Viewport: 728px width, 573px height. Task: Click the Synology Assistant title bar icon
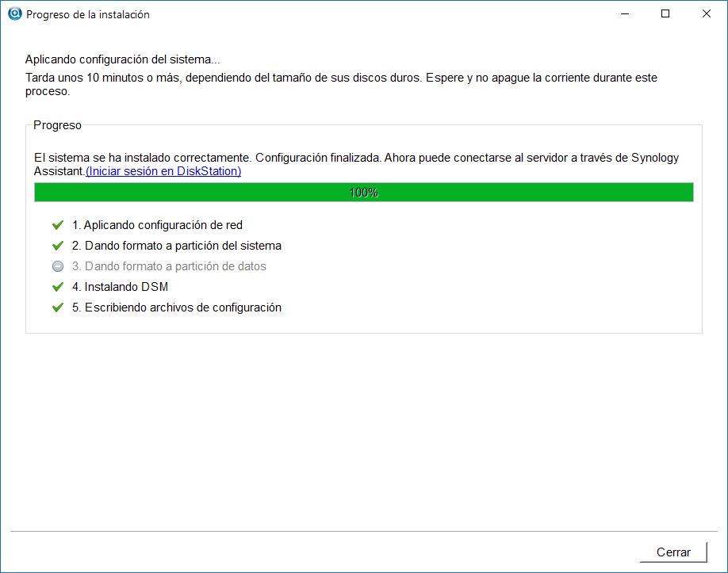click(15, 14)
